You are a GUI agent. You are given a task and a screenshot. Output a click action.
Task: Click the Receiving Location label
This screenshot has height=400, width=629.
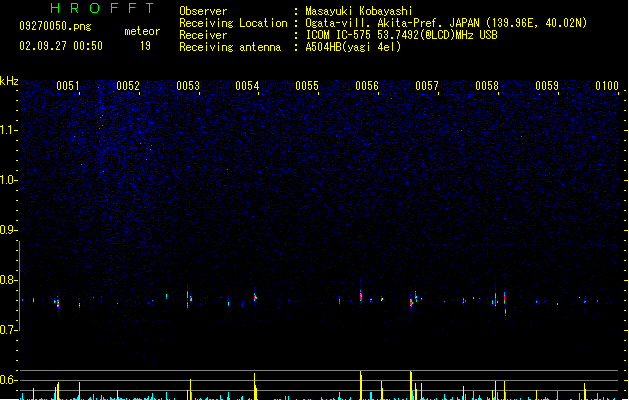[x=233, y=23]
